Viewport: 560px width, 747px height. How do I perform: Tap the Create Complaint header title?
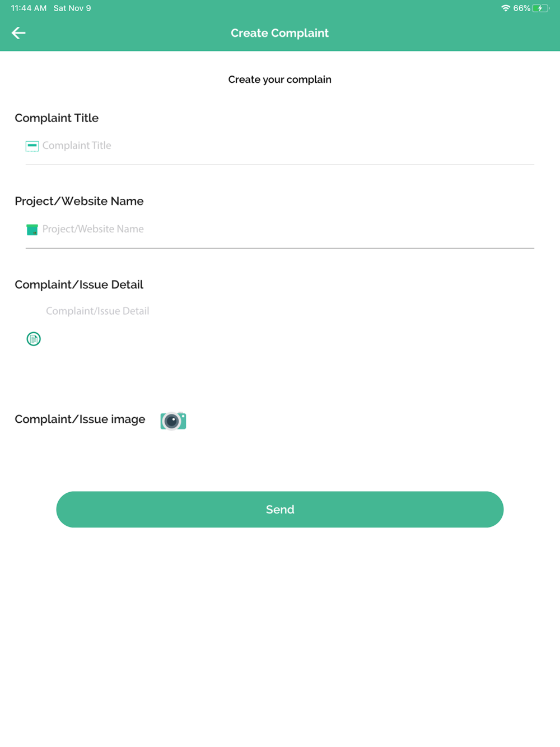click(x=279, y=33)
